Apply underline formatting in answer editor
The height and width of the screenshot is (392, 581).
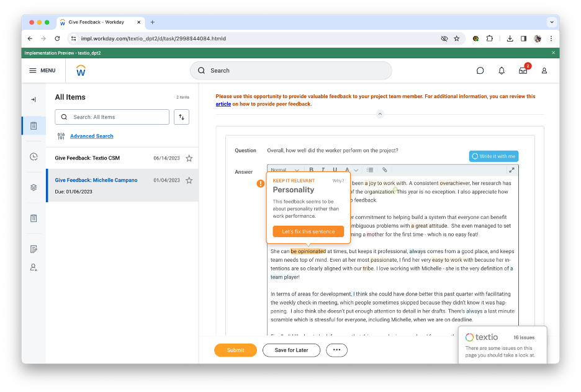click(335, 169)
